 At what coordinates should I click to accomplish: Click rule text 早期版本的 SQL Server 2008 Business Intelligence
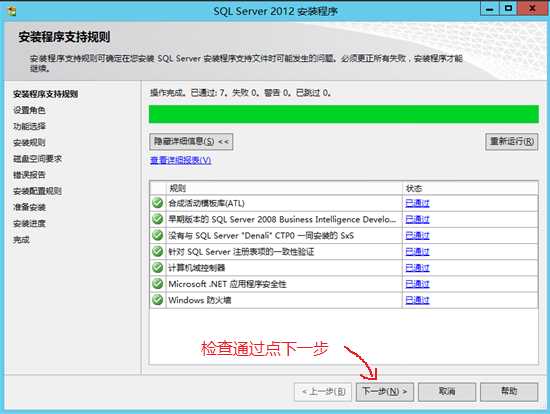click(282, 219)
